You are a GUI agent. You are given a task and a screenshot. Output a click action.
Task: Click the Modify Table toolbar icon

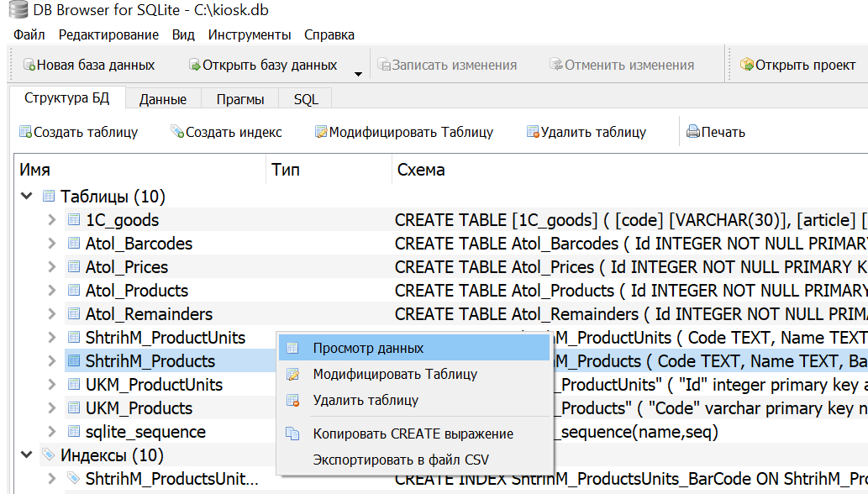pos(321,132)
